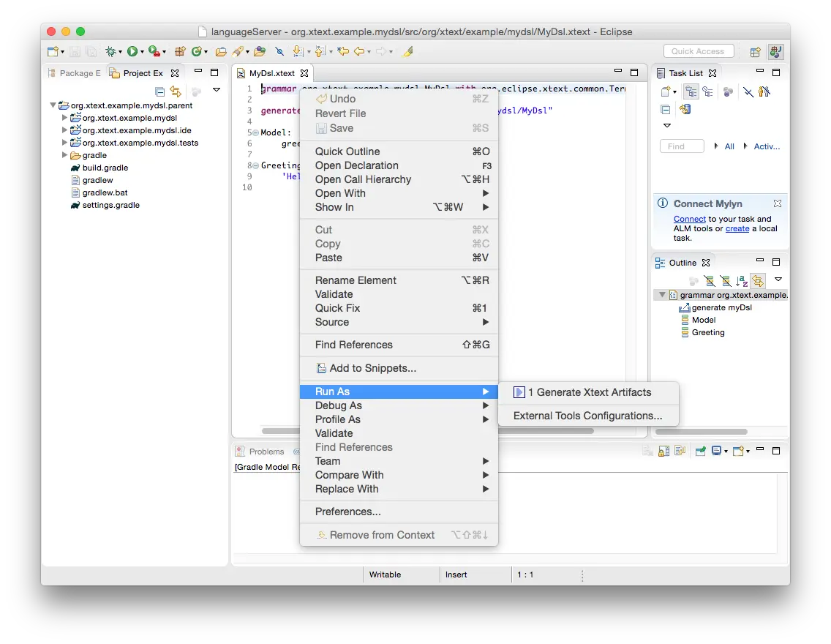831x644 pixels.
Task: Click Display Selected Console icon
Action: click(x=716, y=451)
